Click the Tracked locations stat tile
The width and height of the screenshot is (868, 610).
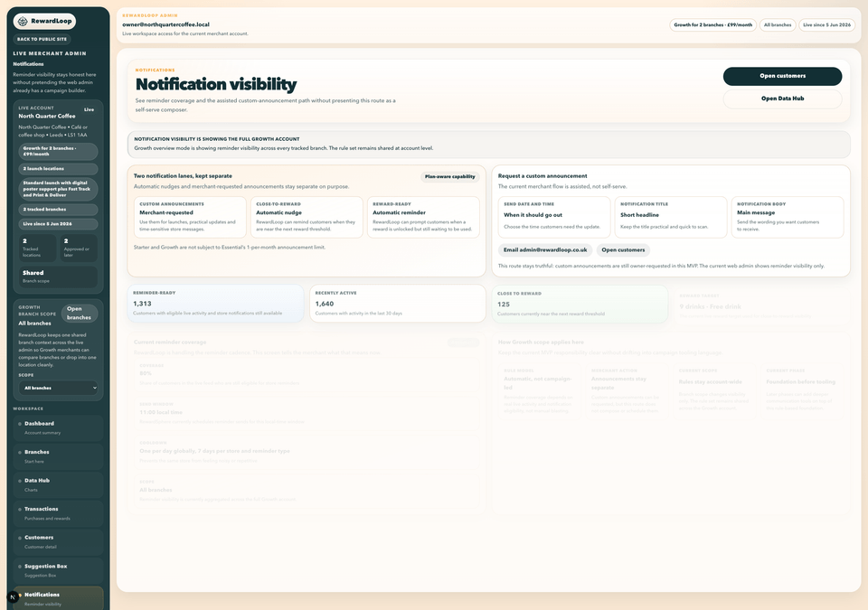[x=37, y=248]
